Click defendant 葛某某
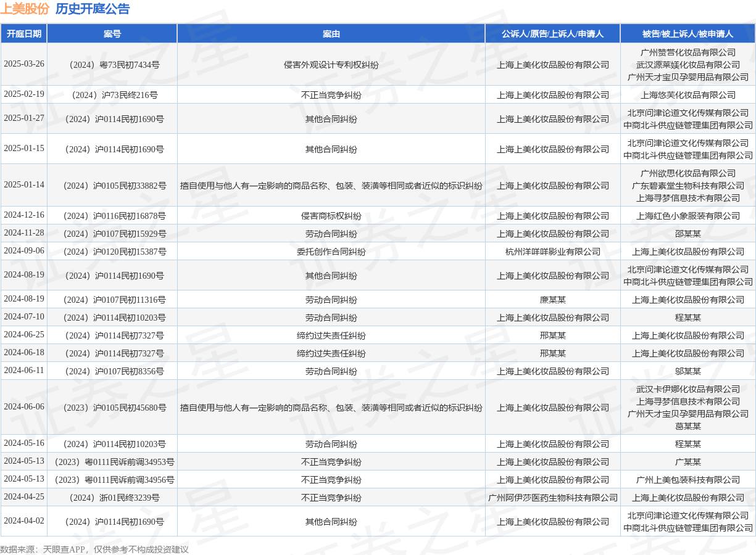The width and height of the screenshot is (756, 555). pyautogui.click(x=688, y=426)
